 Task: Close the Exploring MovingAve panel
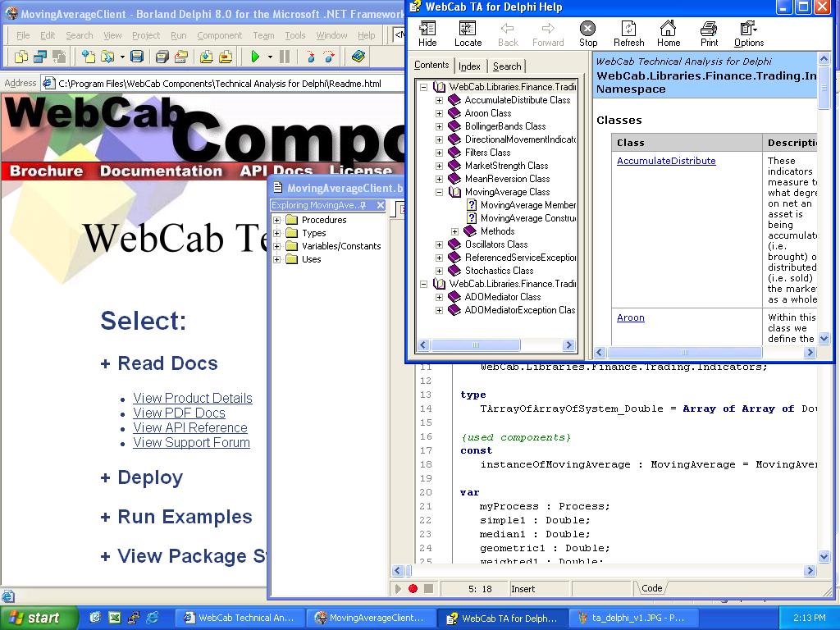[381, 205]
